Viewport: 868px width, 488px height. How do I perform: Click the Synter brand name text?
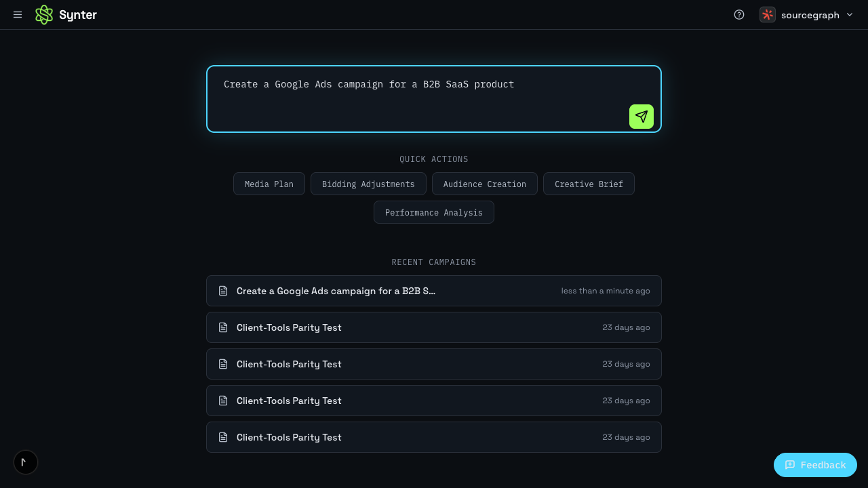click(78, 15)
